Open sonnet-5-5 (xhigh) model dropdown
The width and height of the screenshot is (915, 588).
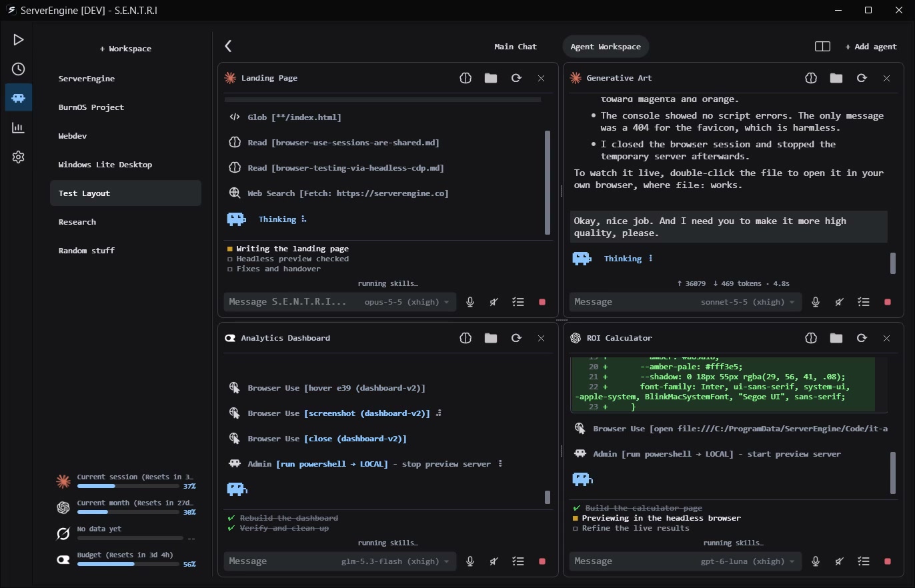pos(749,302)
